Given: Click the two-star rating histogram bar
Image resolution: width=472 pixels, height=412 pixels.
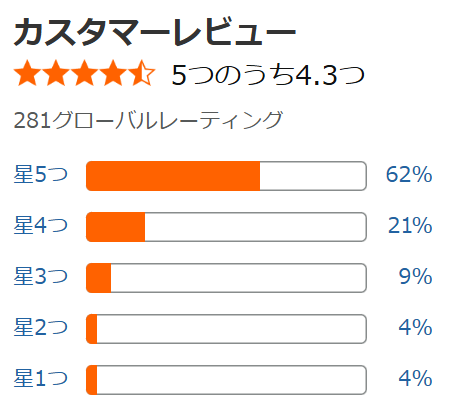Looking at the screenshot, I should coord(226,329).
